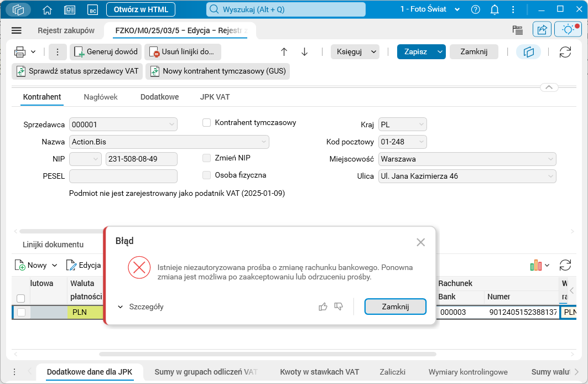Screen dimensions: 588x384
Task: Open the Home page icon
Action: [x=47, y=10]
